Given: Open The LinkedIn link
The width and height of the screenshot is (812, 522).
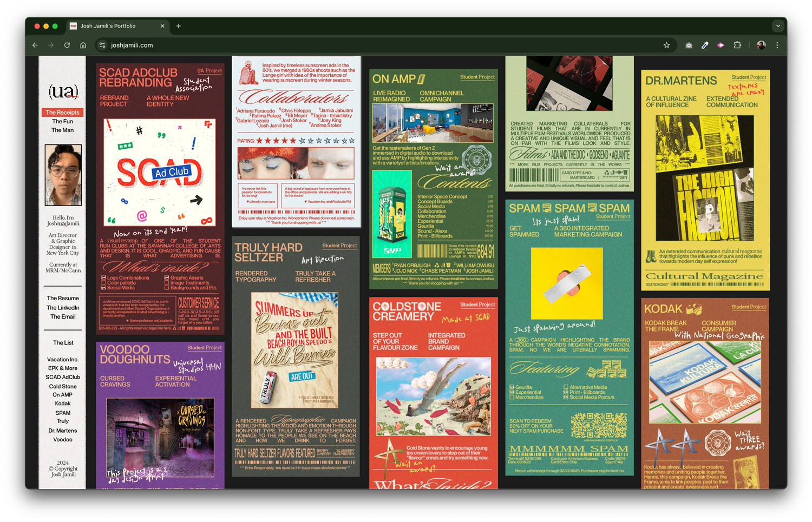Looking at the screenshot, I should click(63, 308).
